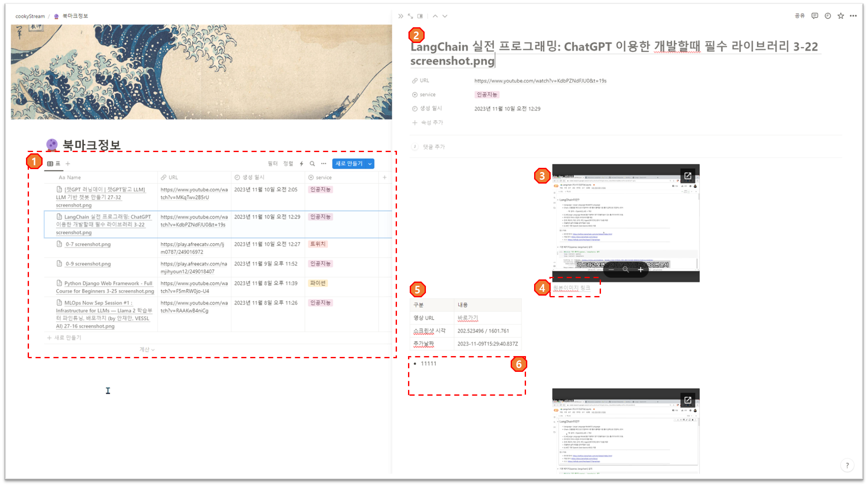
Task: Switch the peek mode with the layout icon
Action: [420, 16]
